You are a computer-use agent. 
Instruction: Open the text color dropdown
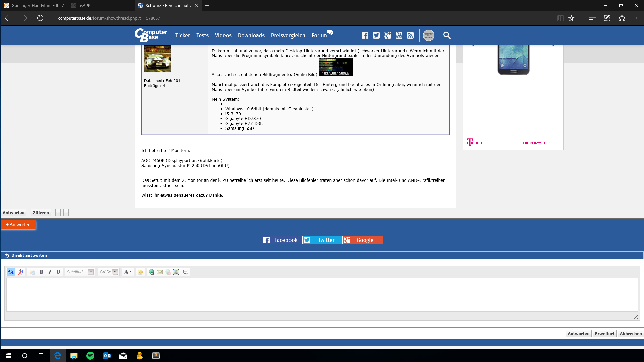(x=128, y=272)
